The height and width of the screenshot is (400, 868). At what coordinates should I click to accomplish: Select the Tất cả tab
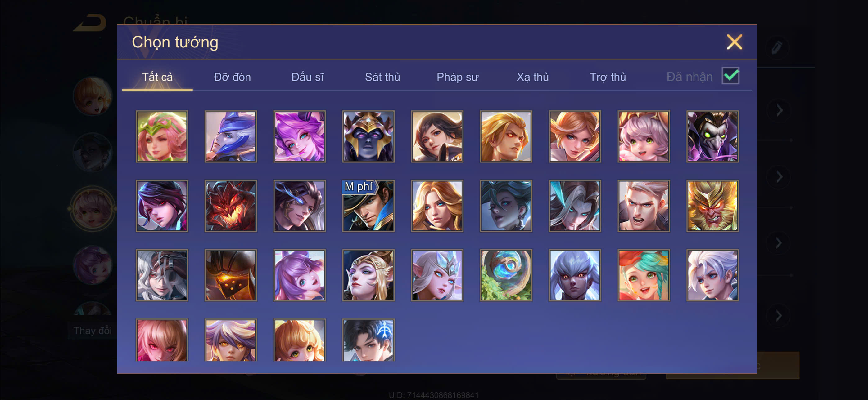click(157, 77)
